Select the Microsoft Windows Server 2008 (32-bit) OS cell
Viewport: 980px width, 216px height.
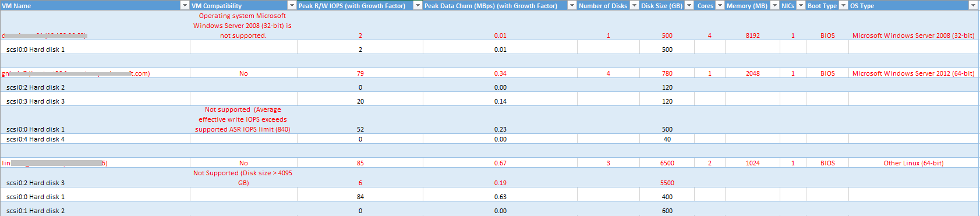point(913,36)
